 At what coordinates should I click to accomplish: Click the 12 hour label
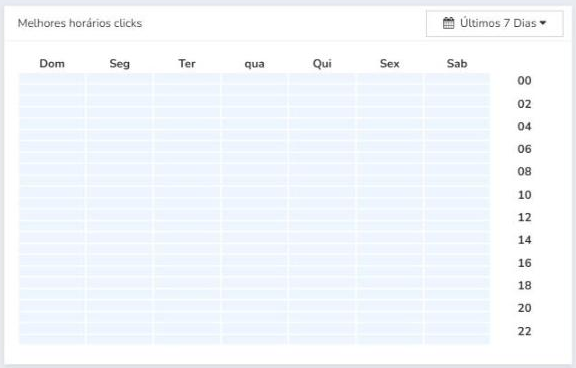coord(524,217)
